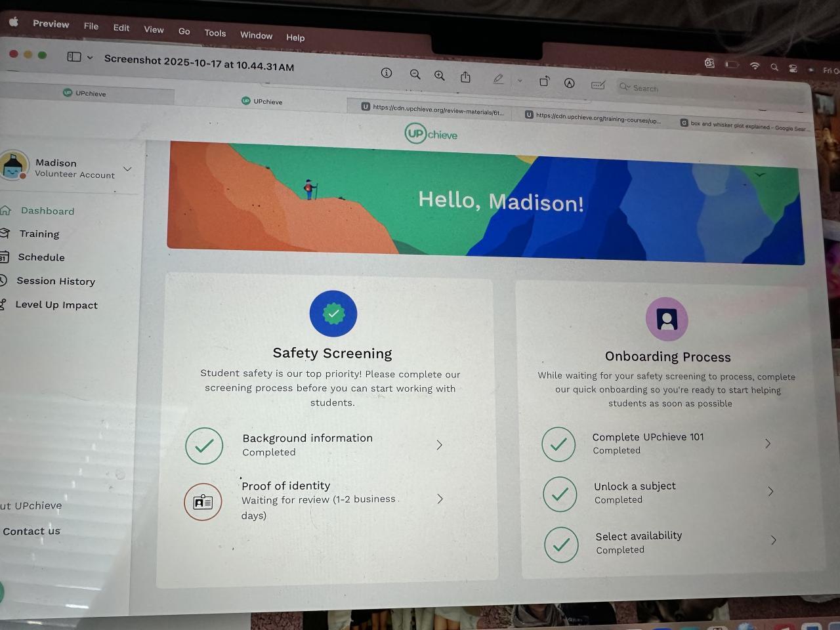Open the Apple menu
The width and height of the screenshot is (840, 630).
click(13, 22)
